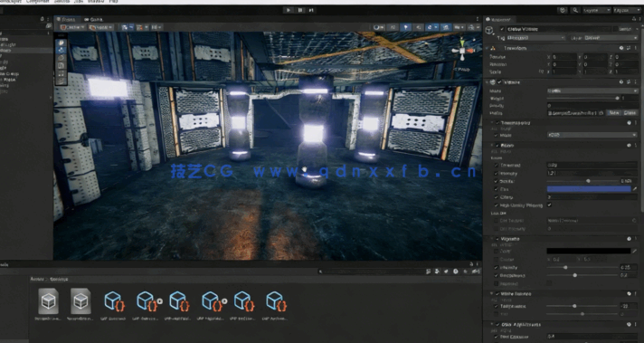The image size is (644, 343).
Task: Toggle the Volume component enabled checkbox
Action: click(499, 82)
